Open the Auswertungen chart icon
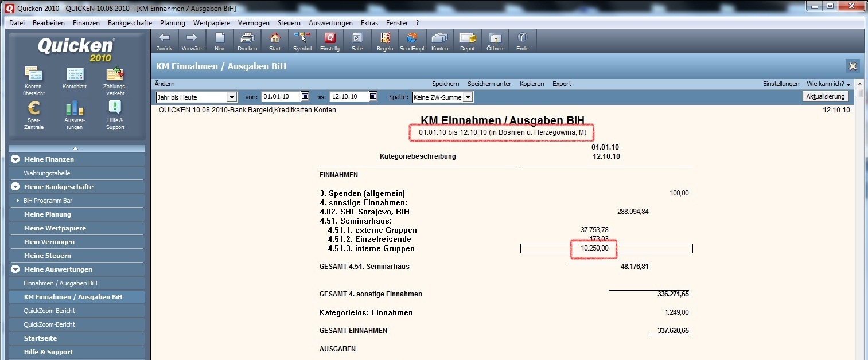The width and height of the screenshot is (868, 360). click(75, 115)
